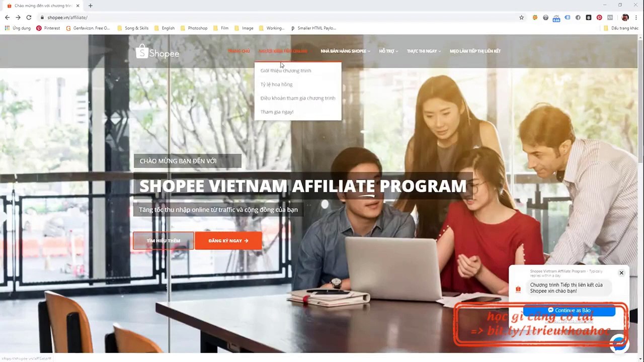The image size is (644, 362).
Task: Click the Pinterest extension icon in toolbar
Action: 599,18
